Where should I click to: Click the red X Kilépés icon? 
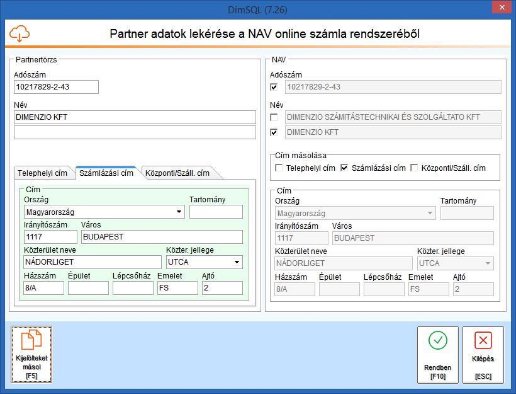pos(483,341)
